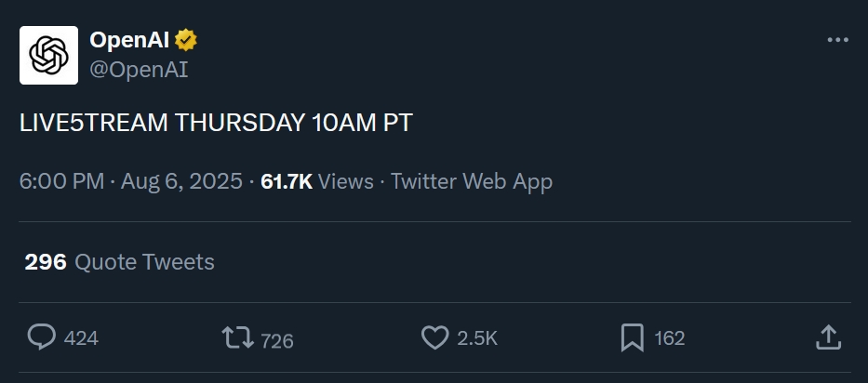Viewport: 868px width, 383px height.
Task: Click the share upload icon
Action: (x=828, y=337)
